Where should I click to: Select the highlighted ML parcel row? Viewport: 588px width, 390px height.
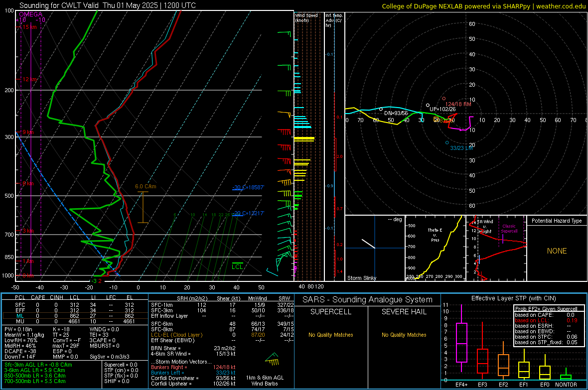[x=75, y=316]
